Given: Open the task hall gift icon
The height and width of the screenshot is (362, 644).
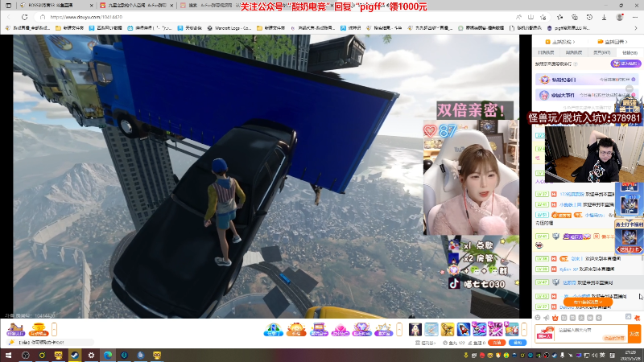Looking at the screenshot, I should (15, 330).
